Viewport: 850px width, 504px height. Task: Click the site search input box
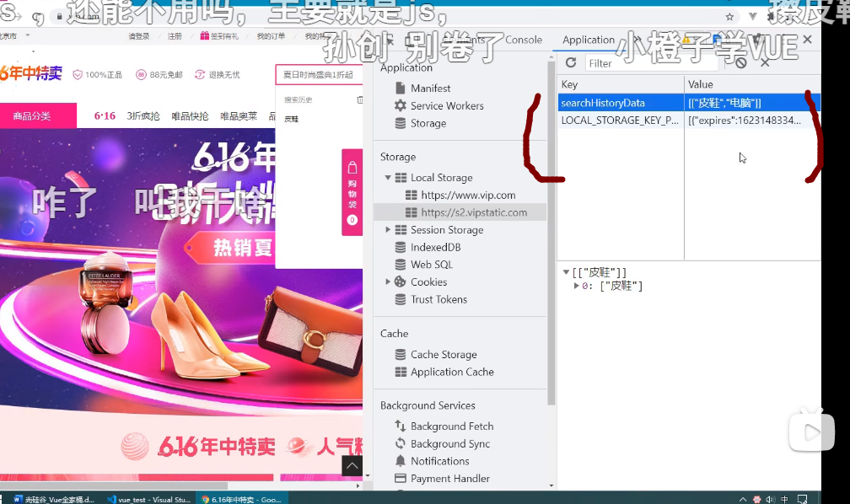pyautogui.click(x=319, y=75)
